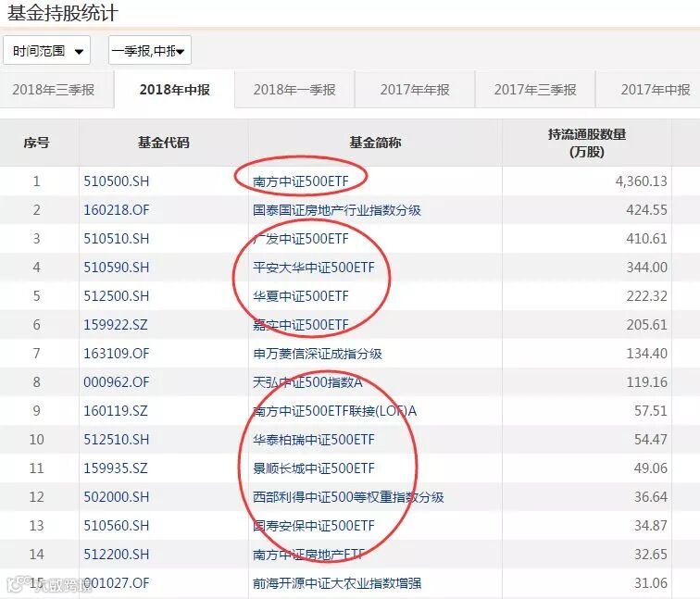This screenshot has height=599, width=700.
Task: Select the 2018年中报 tab
Action: (x=175, y=90)
